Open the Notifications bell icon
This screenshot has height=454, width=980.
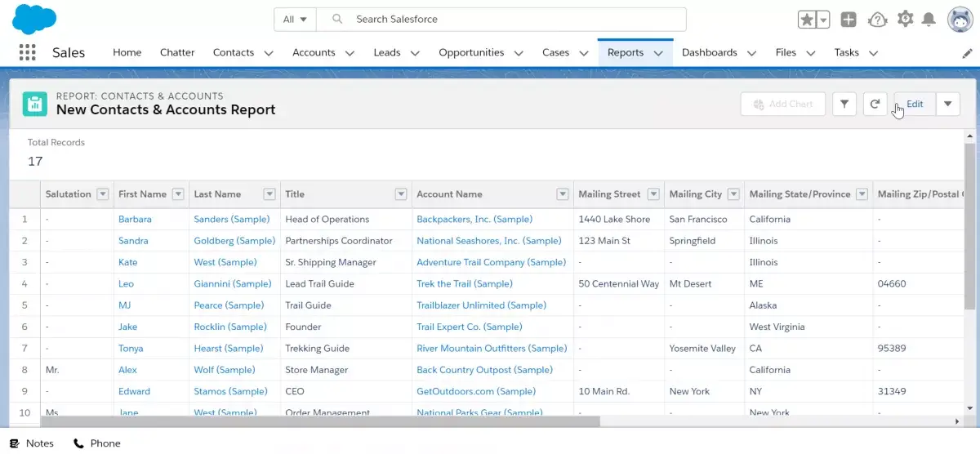(929, 19)
